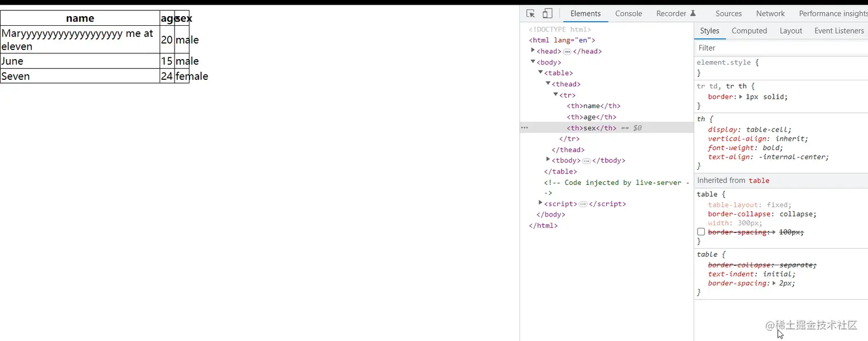The width and height of the screenshot is (868, 341).
Task: Select the Layout sidebar tab
Action: pyautogui.click(x=790, y=30)
